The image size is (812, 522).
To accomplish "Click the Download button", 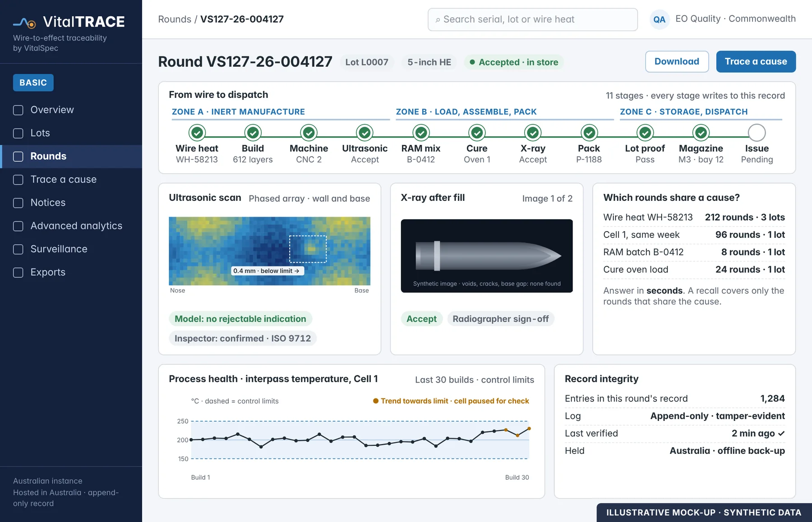I will point(677,61).
